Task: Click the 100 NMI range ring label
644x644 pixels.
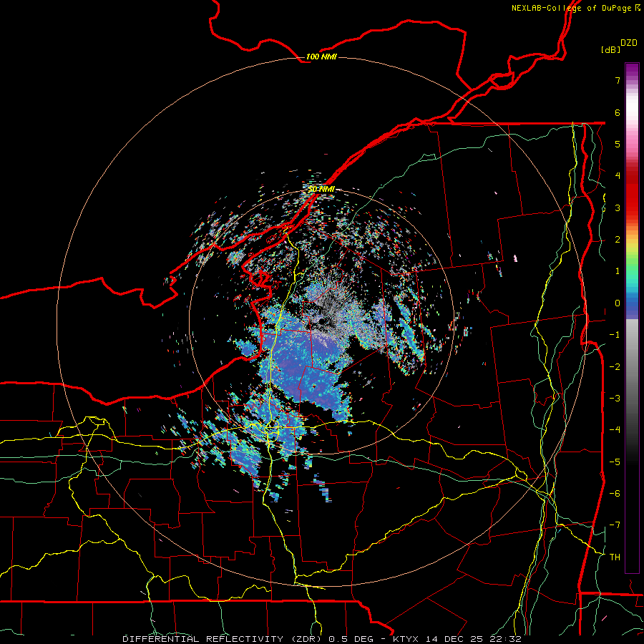Action: point(321,57)
